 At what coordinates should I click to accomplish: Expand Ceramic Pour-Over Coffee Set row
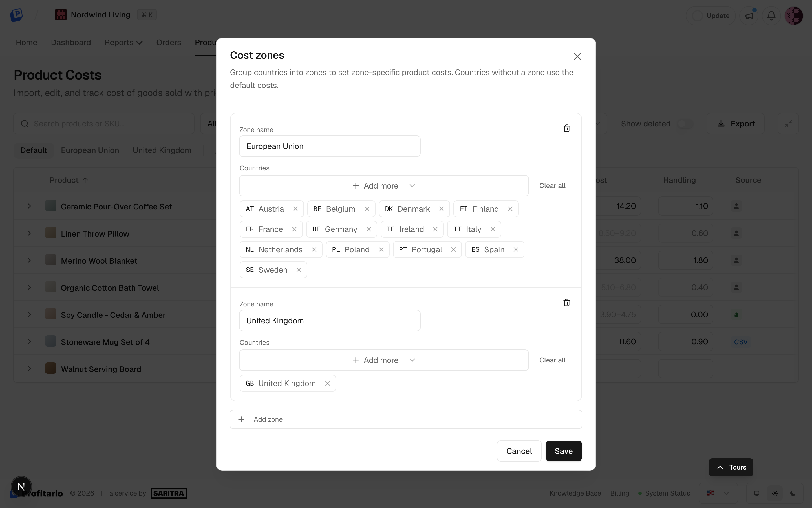point(29,206)
